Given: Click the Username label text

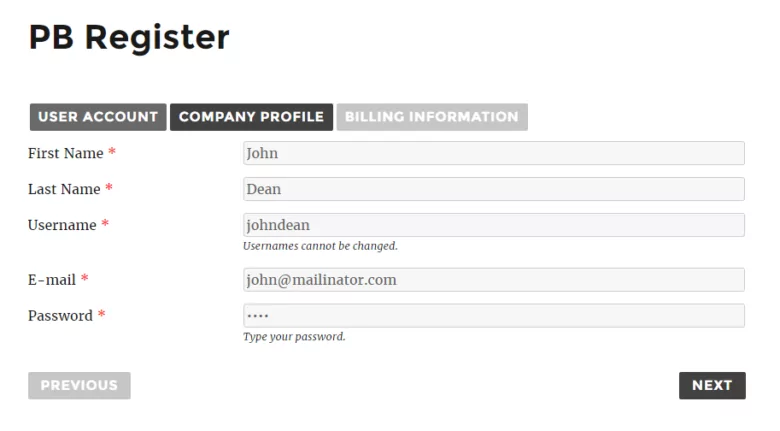Looking at the screenshot, I should coord(62,225).
